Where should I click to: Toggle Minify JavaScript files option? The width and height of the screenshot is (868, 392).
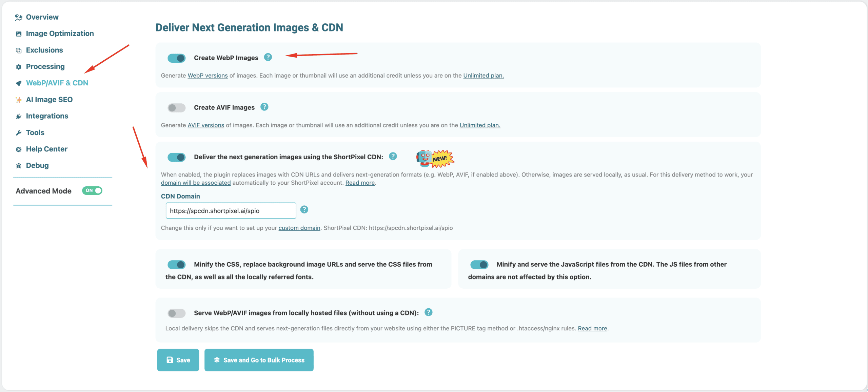point(479,265)
